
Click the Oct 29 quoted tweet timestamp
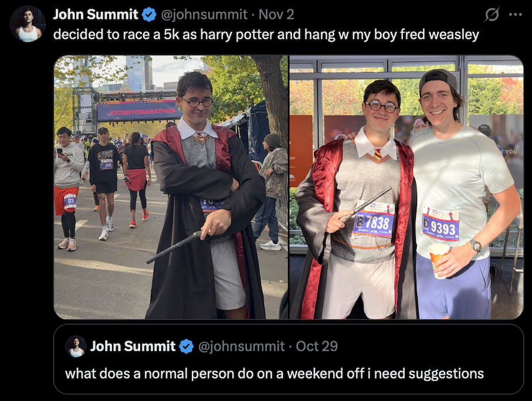[x=317, y=346]
